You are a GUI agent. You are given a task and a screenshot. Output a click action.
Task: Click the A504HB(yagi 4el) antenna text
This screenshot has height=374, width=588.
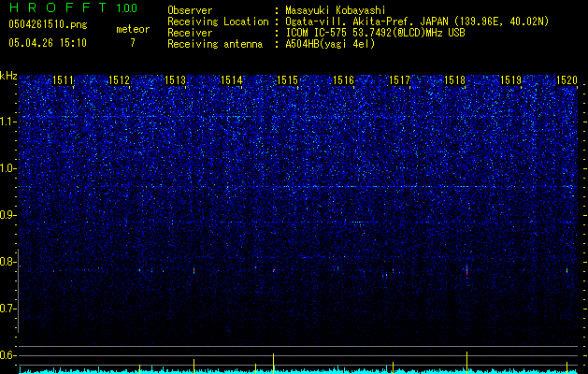[x=330, y=44]
